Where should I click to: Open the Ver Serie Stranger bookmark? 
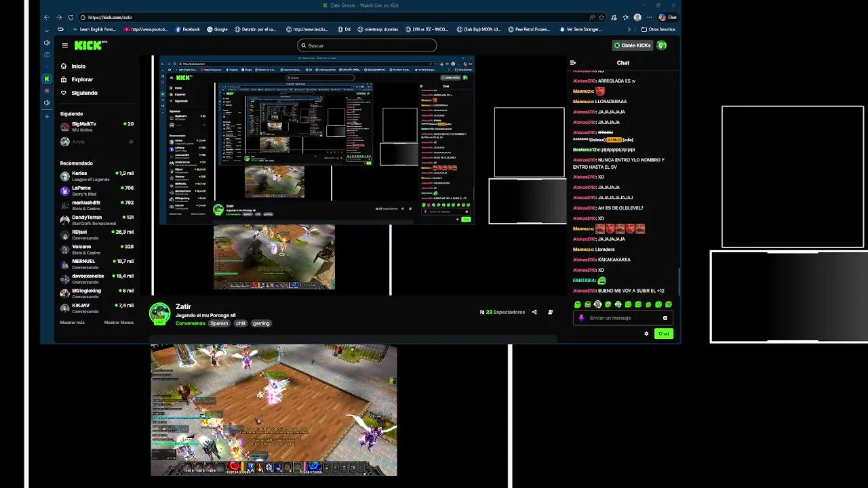580,30
